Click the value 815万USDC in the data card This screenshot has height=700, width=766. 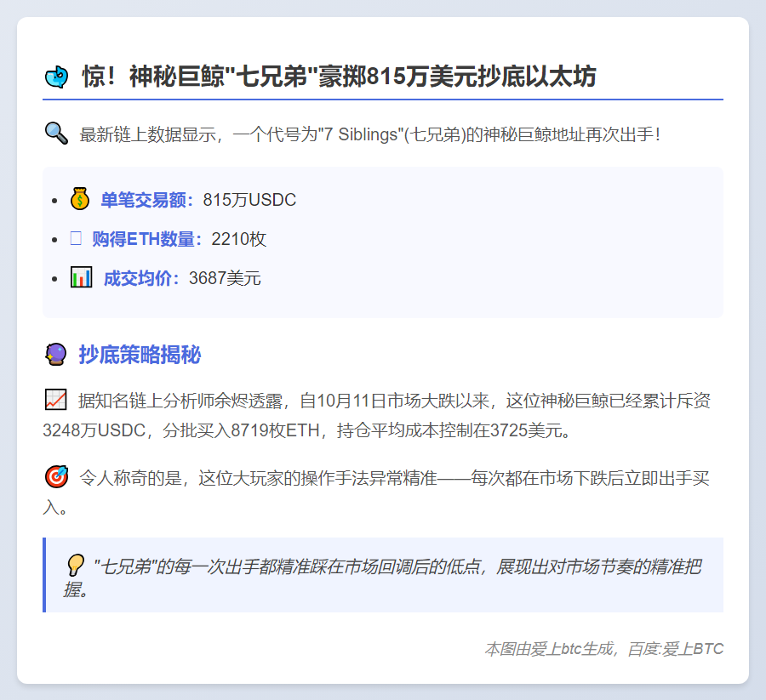(250, 200)
